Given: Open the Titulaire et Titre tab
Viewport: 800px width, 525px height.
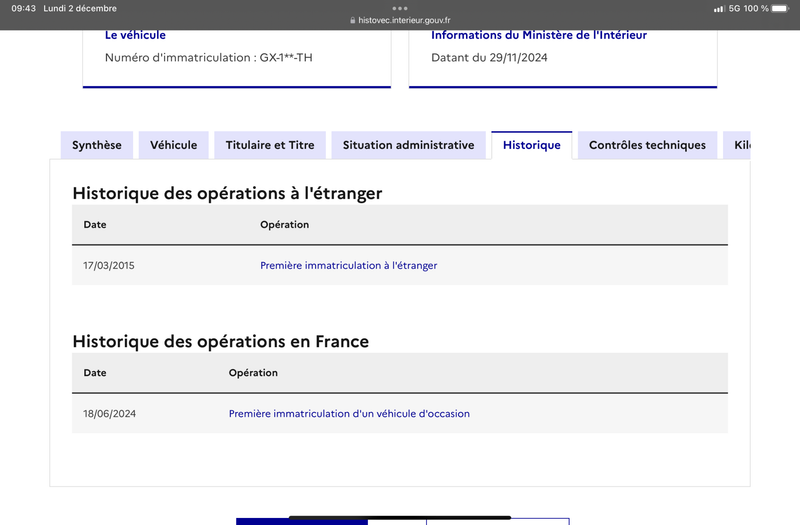Looking at the screenshot, I should (x=270, y=145).
